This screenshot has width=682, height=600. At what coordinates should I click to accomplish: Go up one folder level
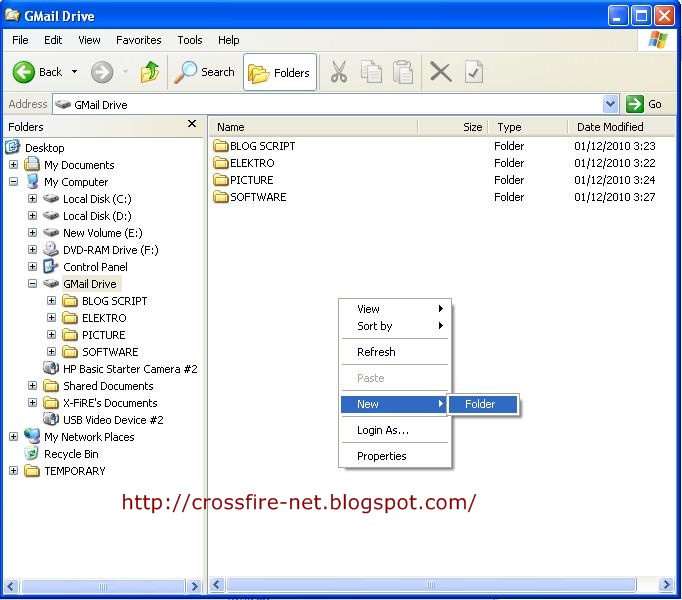tap(149, 72)
